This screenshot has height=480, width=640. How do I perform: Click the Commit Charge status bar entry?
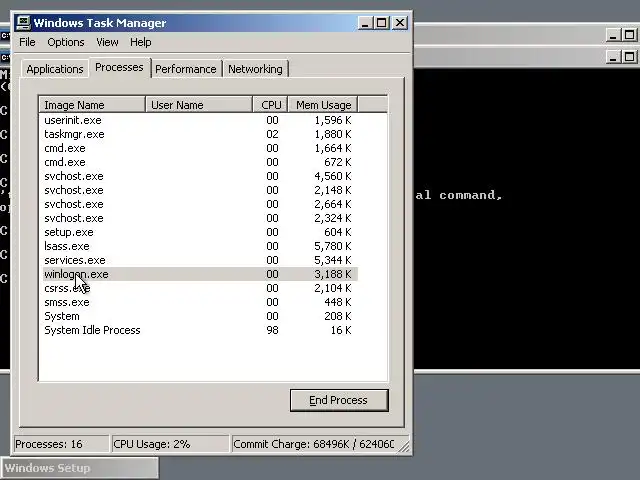313,444
